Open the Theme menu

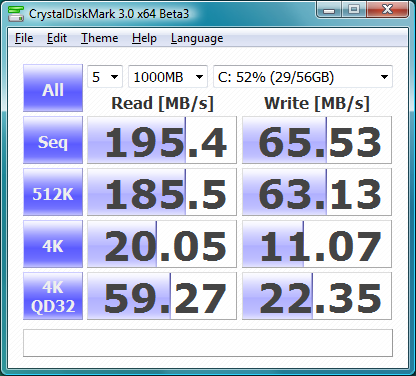(x=100, y=38)
